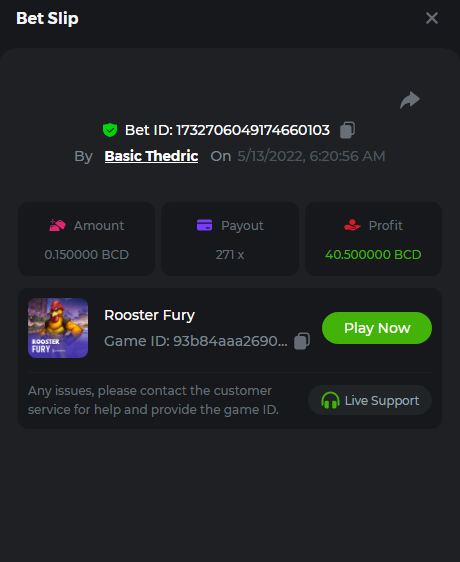Copy the Game ID value
Screen dimensions: 460x562
(x=302, y=341)
